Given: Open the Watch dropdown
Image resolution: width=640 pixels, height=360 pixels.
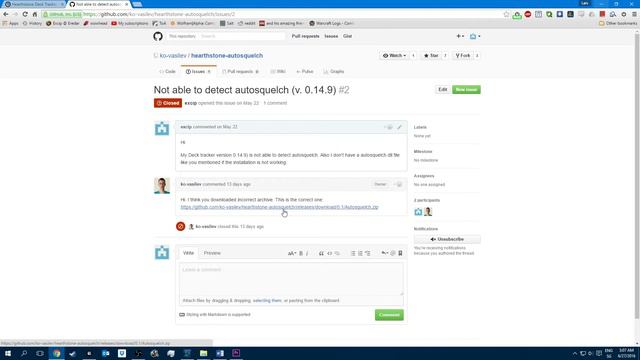Looking at the screenshot, I should coord(394,56).
